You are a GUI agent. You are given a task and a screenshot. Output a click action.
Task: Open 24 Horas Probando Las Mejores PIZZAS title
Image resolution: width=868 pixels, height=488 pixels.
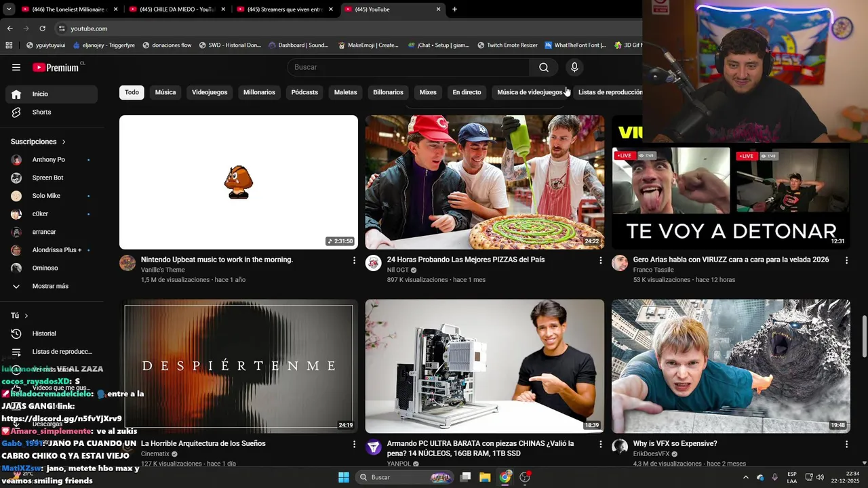pos(466,260)
